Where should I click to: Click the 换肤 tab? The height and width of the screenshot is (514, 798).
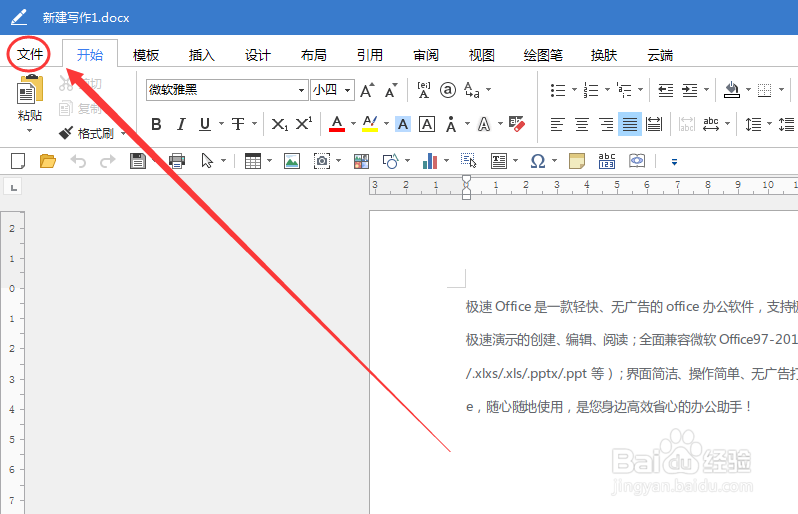604,55
